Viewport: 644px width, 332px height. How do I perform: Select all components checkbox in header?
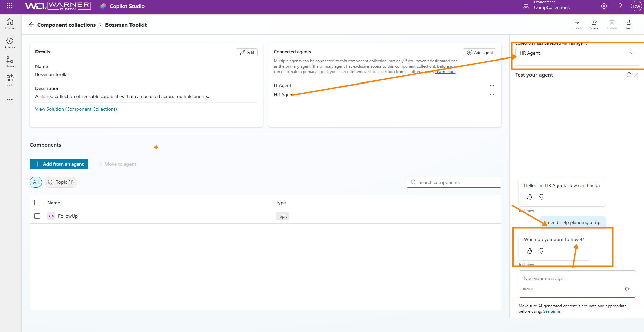(37, 203)
